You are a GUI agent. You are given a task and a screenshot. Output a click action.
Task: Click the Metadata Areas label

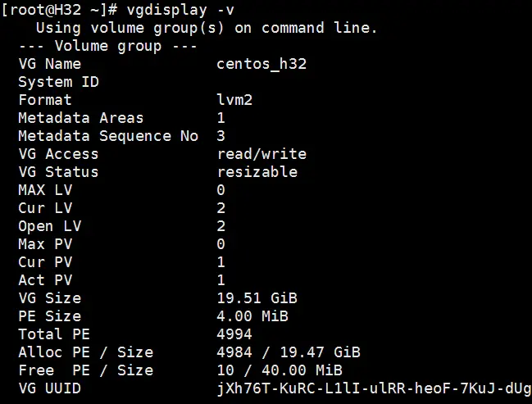click(x=80, y=118)
